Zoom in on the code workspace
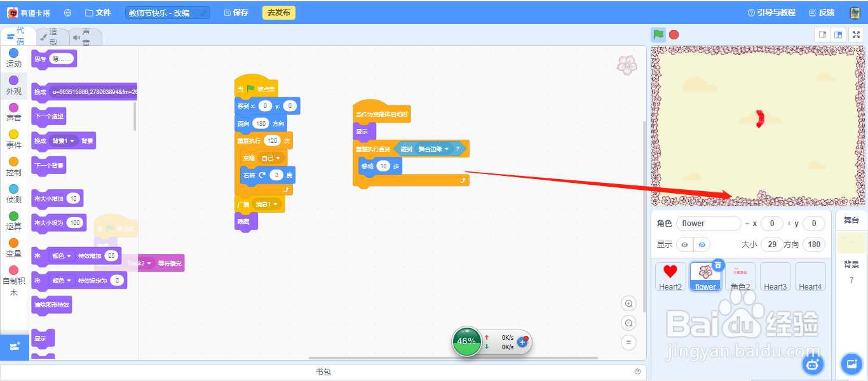This screenshot has height=381, width=868. (x=629, y=304)
